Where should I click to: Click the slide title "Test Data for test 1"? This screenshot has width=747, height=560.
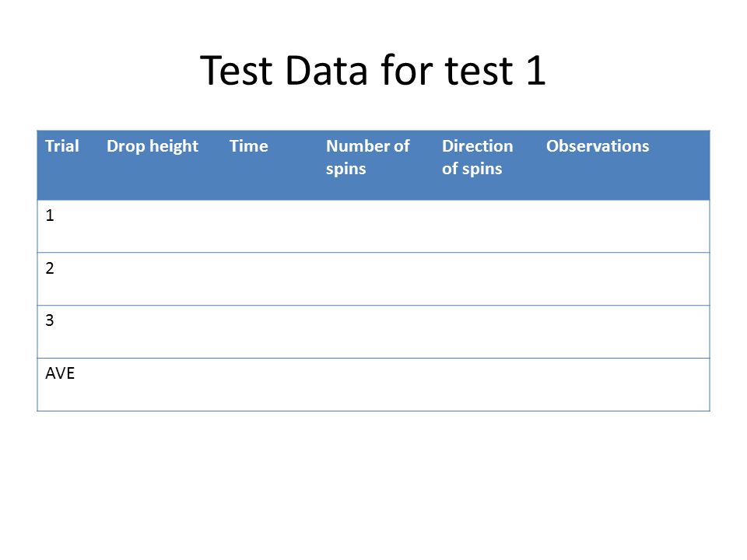(x=373, y=71)
